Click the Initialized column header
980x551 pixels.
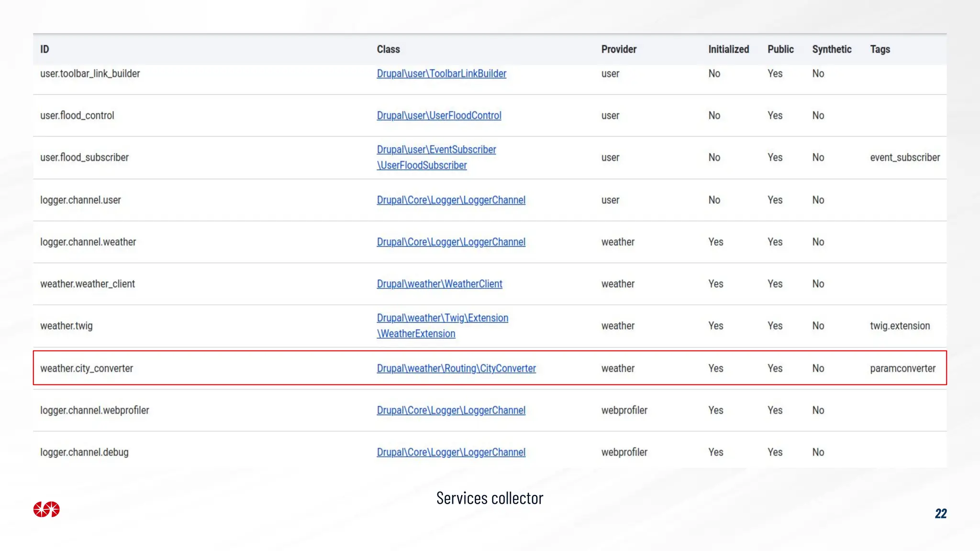pos(728,49)
